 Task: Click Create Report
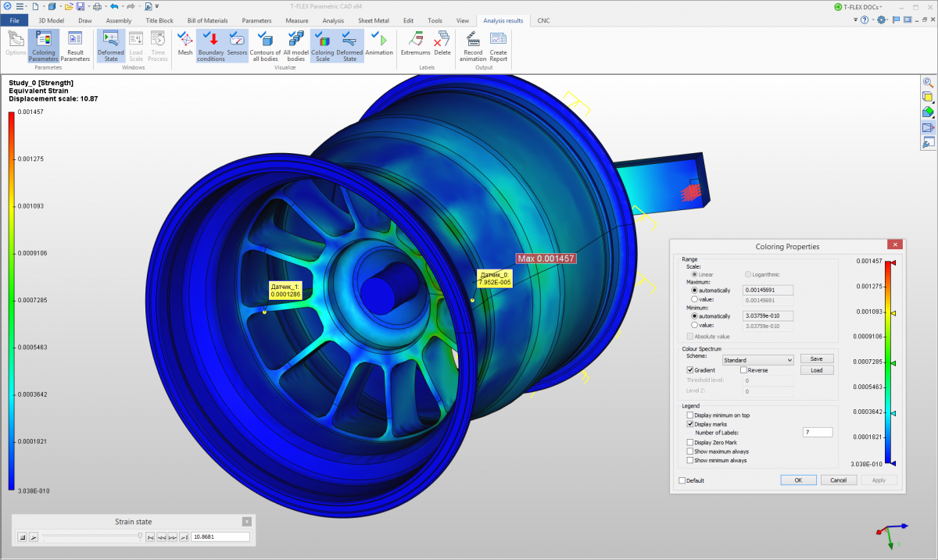(x=498, y=45)
